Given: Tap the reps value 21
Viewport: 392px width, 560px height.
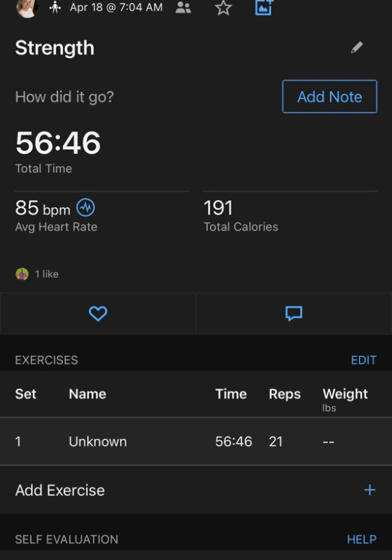Looking at the screenshot, I should click(x=276, y=442).
